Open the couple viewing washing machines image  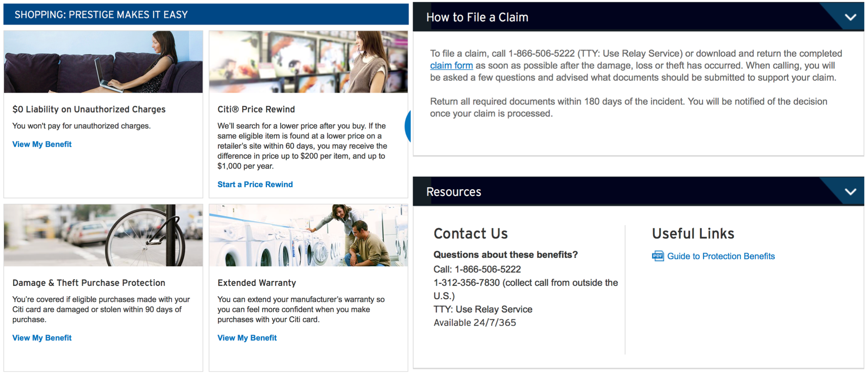tap(308, 235)
